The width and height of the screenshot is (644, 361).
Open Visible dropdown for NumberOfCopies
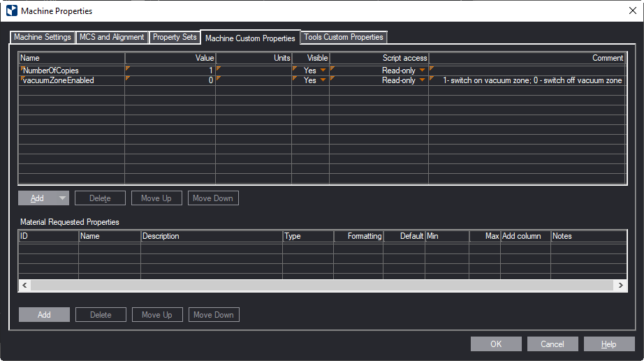pyautogui.click(x=323, y=71)
